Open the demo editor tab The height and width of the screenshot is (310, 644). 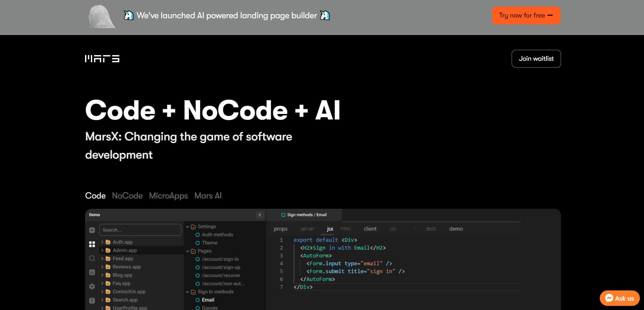(456, 229)
